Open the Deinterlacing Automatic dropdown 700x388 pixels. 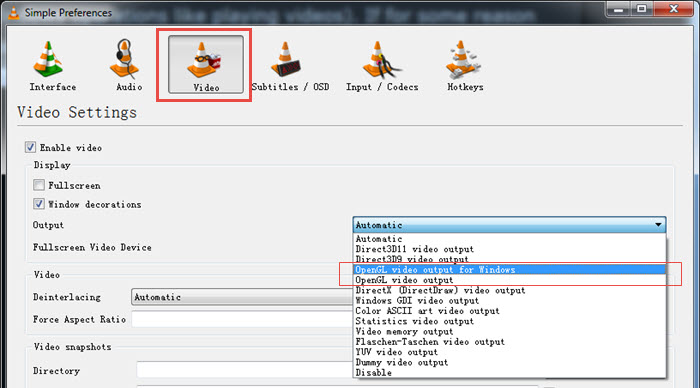(242, 297)
